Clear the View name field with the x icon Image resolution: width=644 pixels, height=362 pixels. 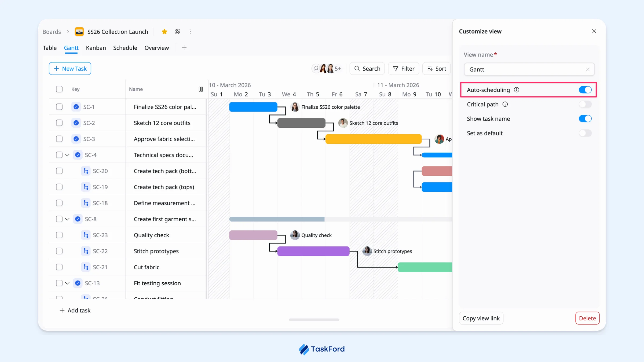pyautogui.click(x=588, y=69)
